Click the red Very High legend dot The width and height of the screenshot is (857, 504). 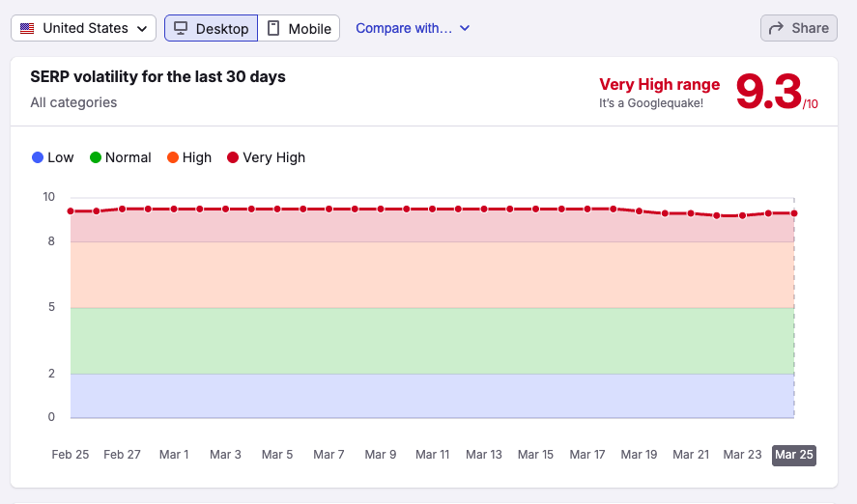[233, 157]
